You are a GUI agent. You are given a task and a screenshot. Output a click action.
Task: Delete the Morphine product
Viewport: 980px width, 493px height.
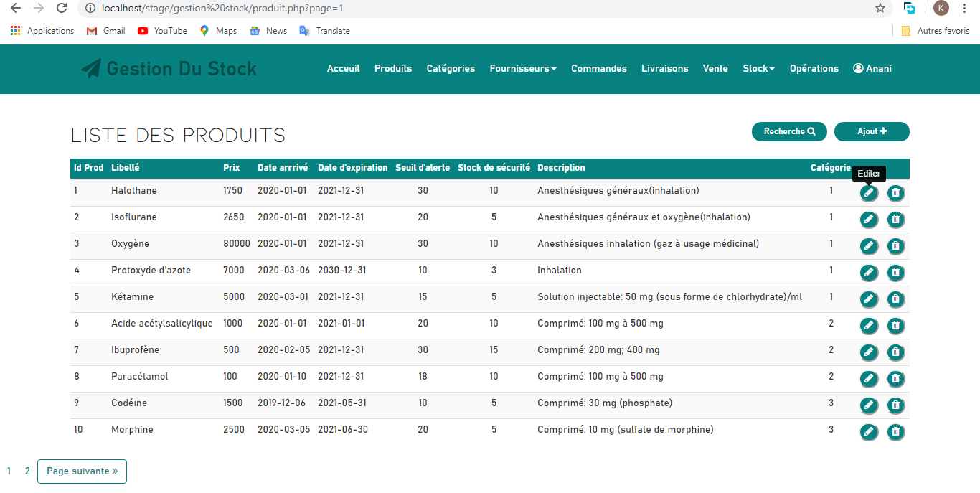[895, 431]
